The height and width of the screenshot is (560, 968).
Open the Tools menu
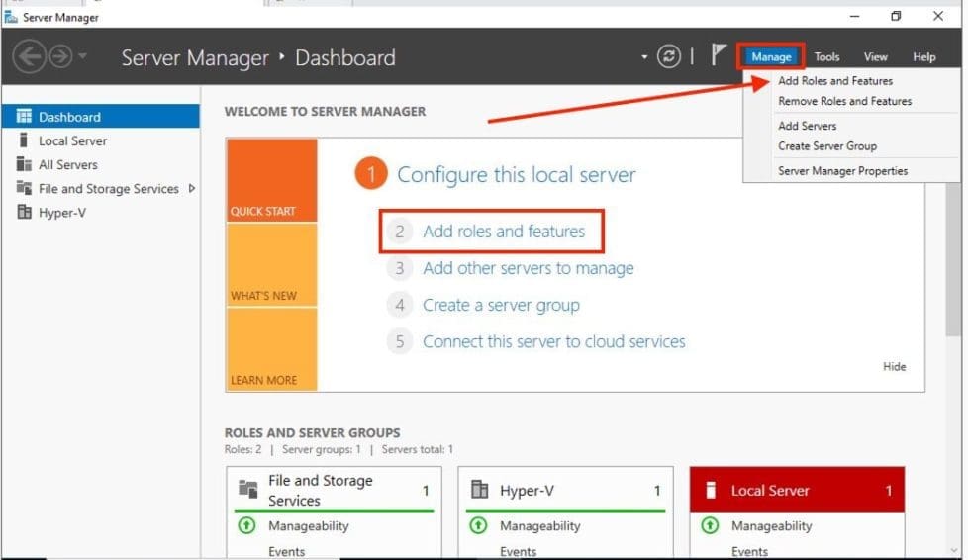coord(826,57)
